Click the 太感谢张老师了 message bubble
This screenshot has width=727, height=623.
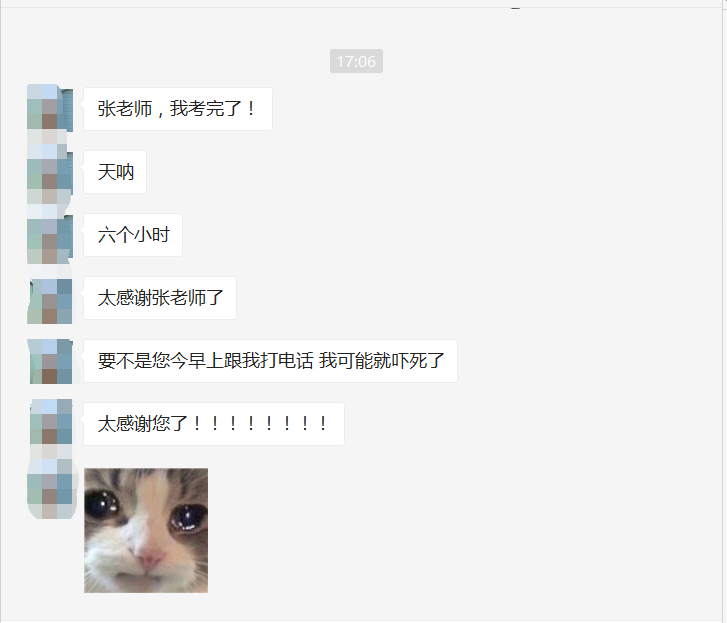pyautogui.click(x=160, y=298)
